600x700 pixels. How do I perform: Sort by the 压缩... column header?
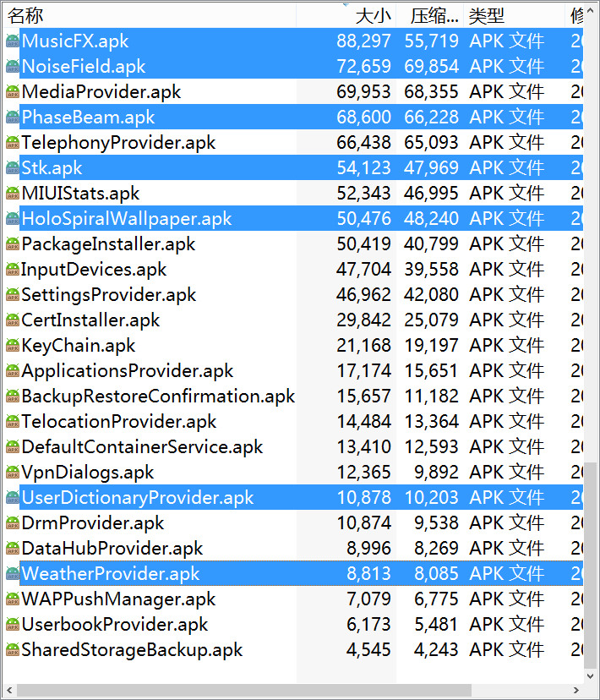click(x=430, y=16)
